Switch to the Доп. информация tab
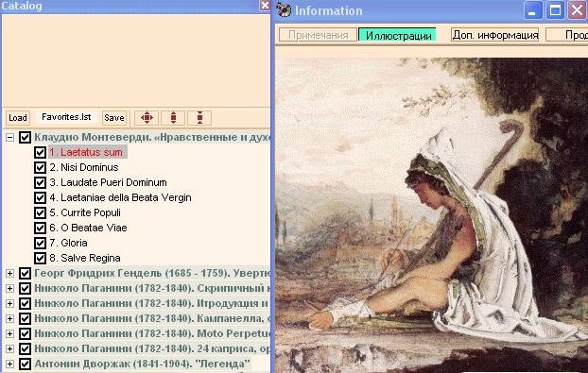Screen dimensions: 588x373 495,35
